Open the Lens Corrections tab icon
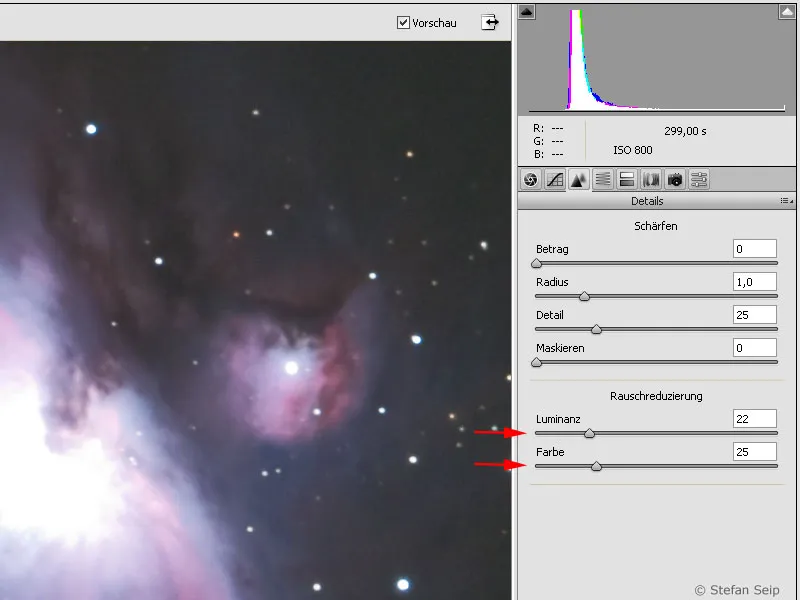Screen dimensions: 800x600 651,180
